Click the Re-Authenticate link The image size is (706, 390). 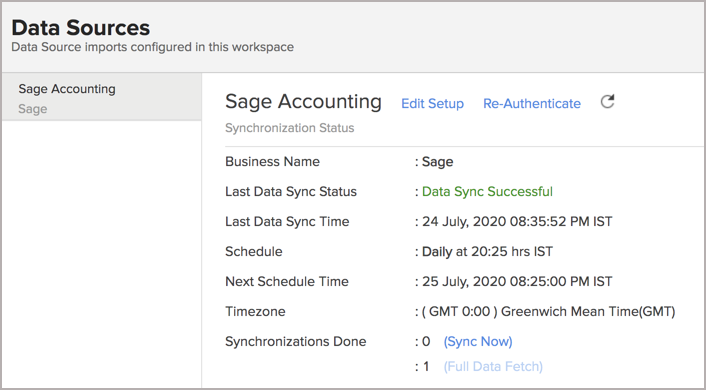(x=532, y=104)
